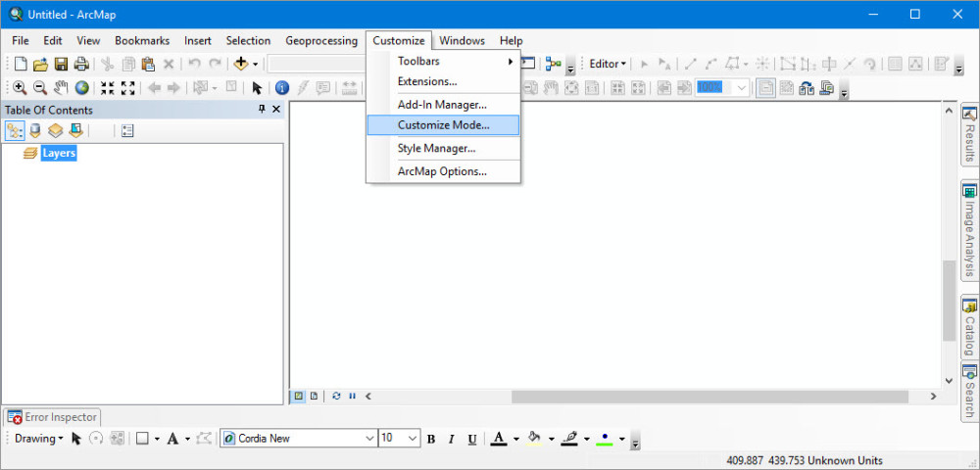Select the Zoom Out tool
This screenshot has width=980, height=470.
click(40, 88)
